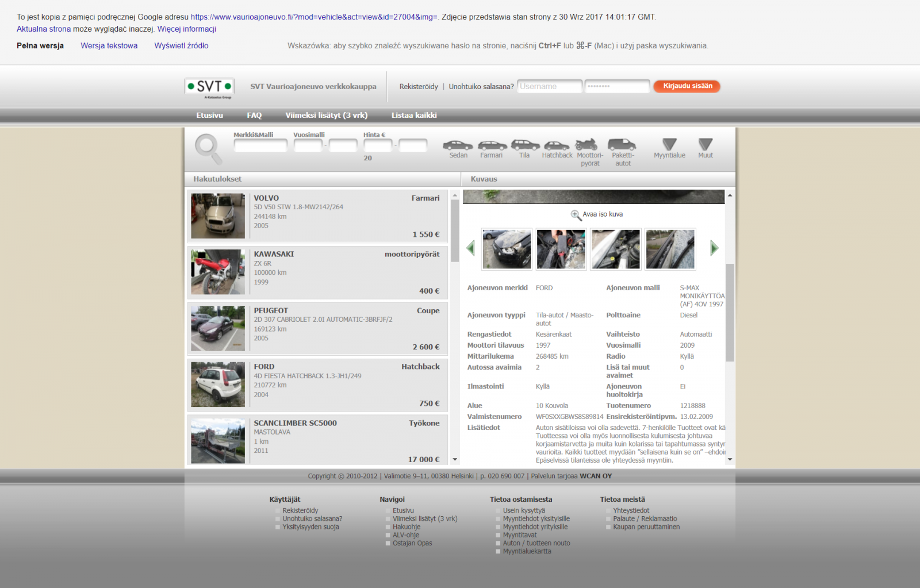Open the Ford Fiesta listing thumbnail
The width and height of the screenshot is (920, 588).
tap(218, 385)
